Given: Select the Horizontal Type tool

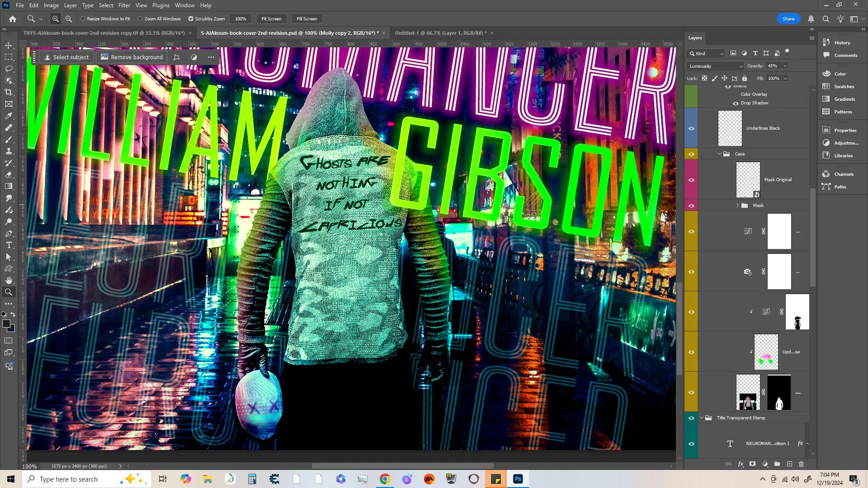Looking at the screenshot, I should 9,245.
